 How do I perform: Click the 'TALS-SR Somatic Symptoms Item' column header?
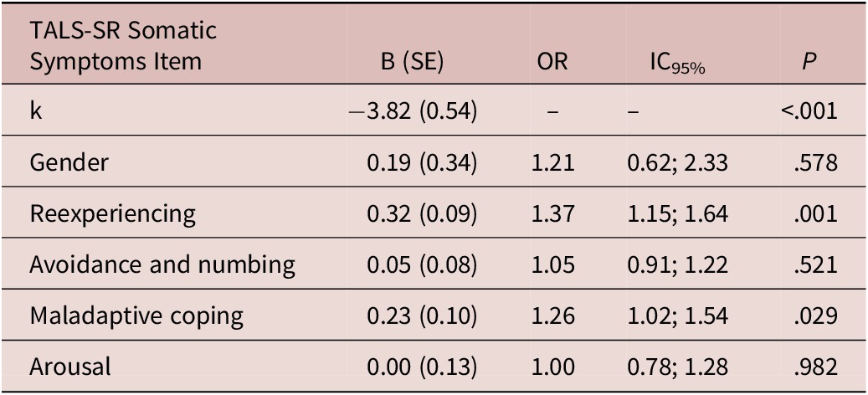click(123, 47)
